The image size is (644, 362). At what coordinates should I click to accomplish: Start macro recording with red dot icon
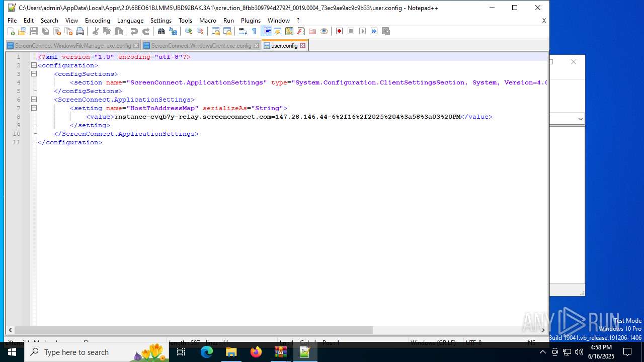click(x=339, y=31)
